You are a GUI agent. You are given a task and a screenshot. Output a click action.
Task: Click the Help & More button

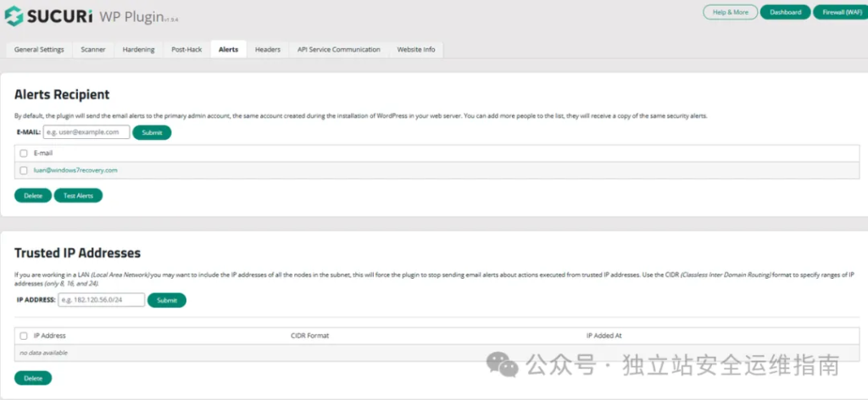[x=730, y=12]
